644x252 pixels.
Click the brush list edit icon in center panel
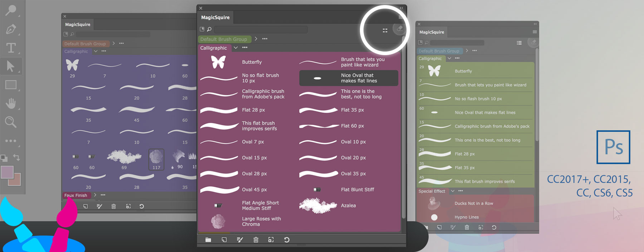[240, 240]
